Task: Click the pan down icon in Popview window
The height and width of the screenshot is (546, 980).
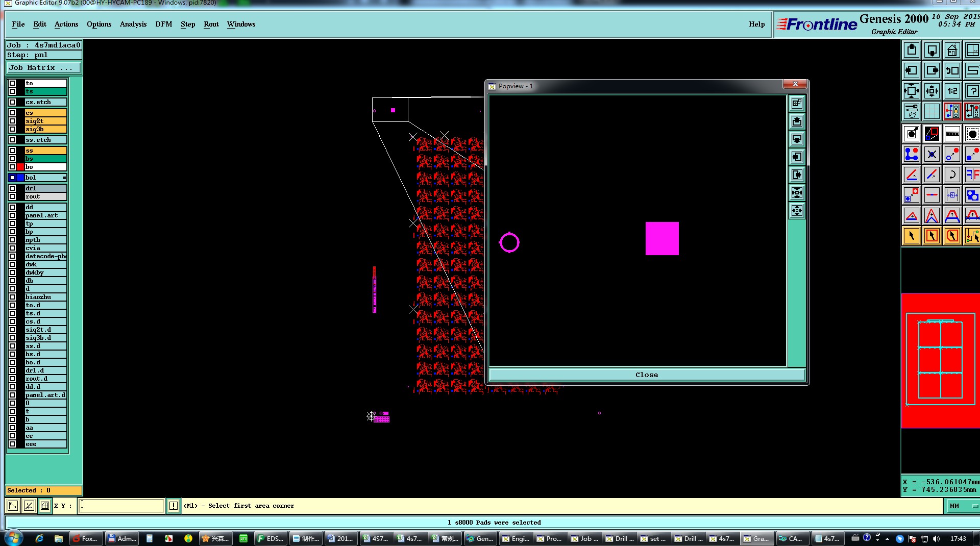Action: [x=797, y=139]
